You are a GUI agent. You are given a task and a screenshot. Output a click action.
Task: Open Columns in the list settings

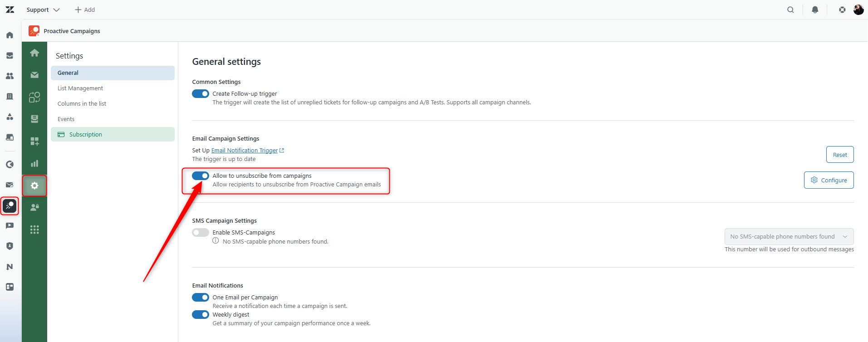tap(113, 103)
